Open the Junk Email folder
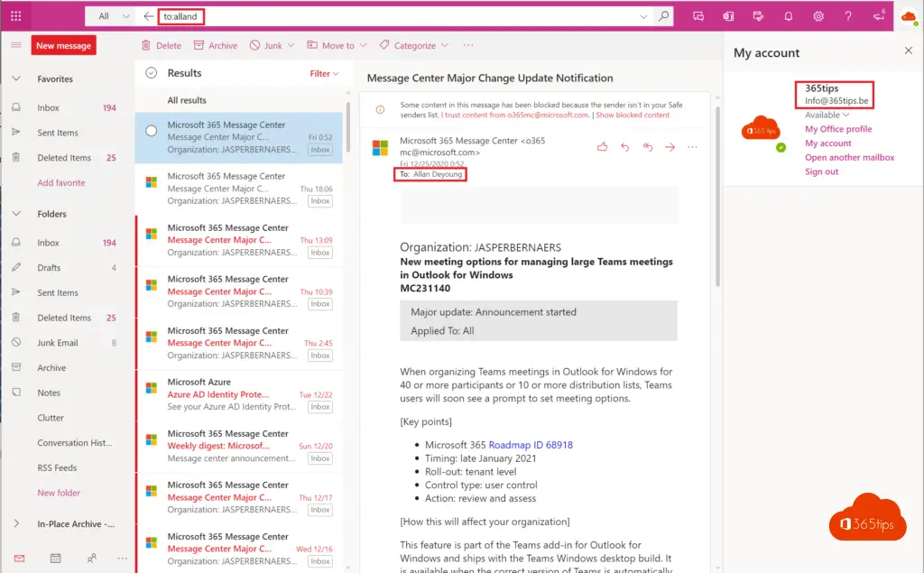 (x=58, y=343)
